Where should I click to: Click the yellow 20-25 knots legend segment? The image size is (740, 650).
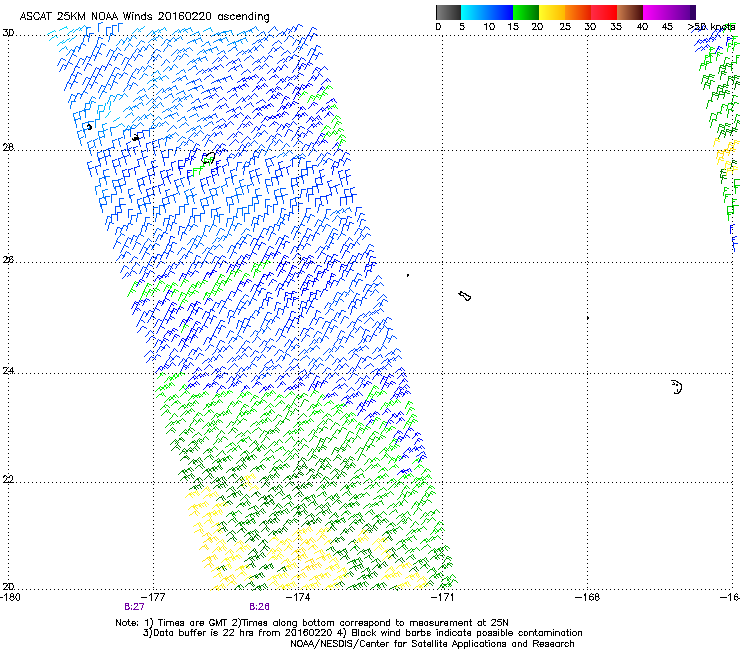click(552, 12)
